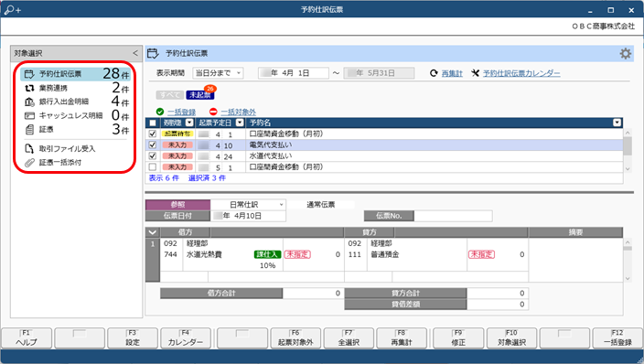
Task: Click the 予約仕訳伝票 calendar icon in sidebar
Action: pyautogui.click(x=29, y=74)
